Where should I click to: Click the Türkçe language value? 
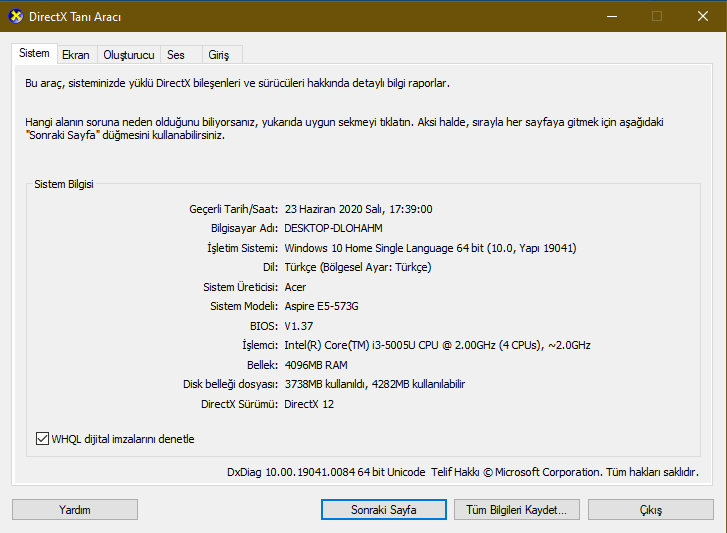point(357,267)
